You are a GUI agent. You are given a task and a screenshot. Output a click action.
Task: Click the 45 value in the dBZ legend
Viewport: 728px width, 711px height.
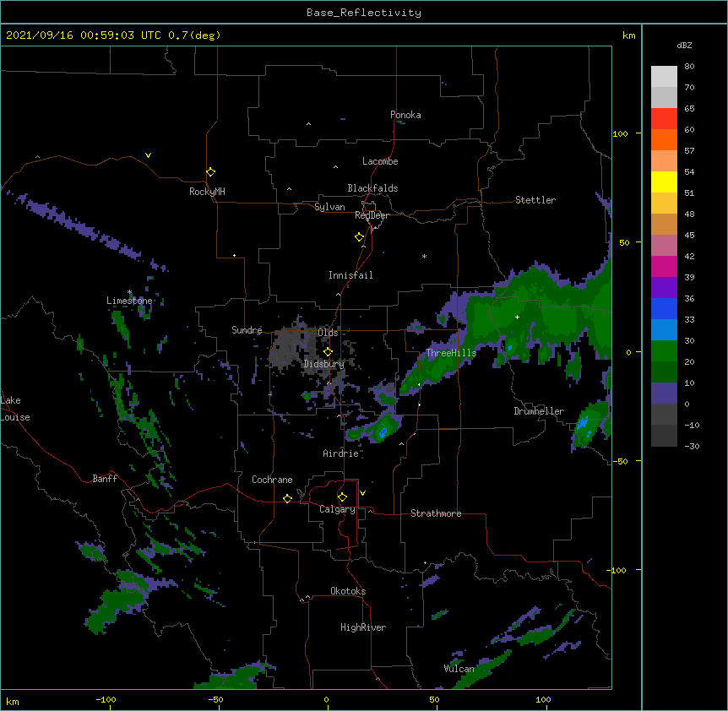click(689, 236)
